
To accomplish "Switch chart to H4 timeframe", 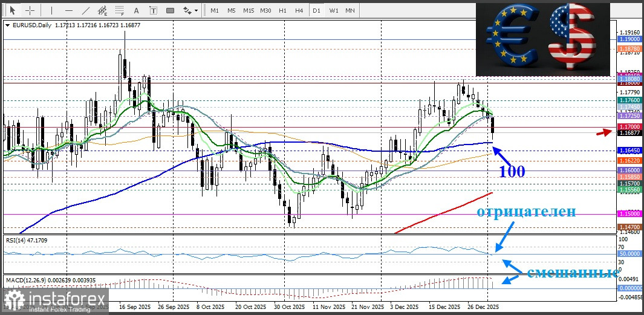I will 299,10.
